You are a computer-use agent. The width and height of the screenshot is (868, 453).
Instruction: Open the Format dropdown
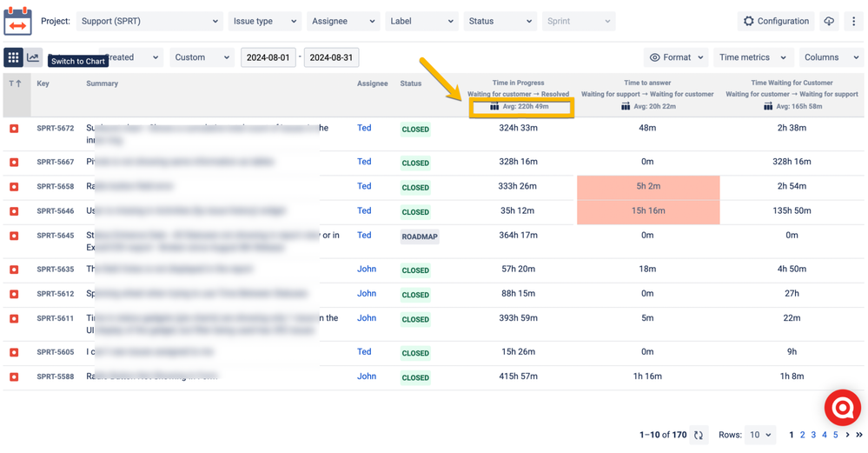[x=676, y=57]
